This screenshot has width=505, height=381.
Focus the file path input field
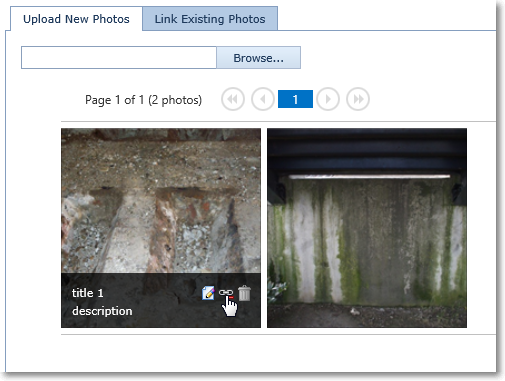(119, 58)
